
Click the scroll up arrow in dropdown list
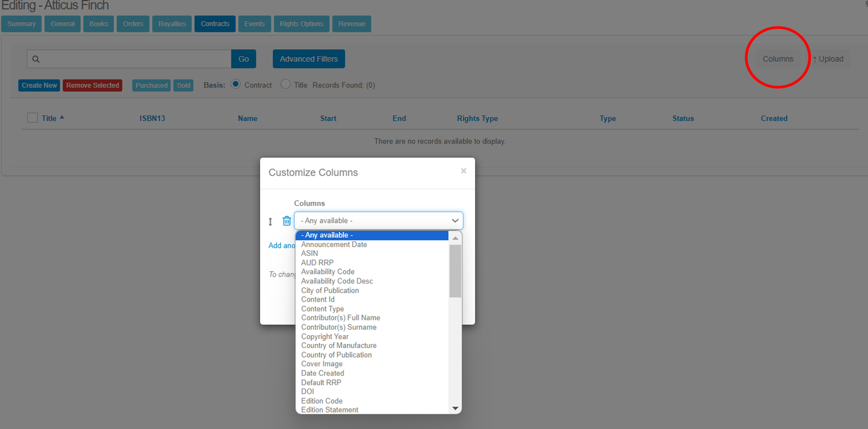point(455,238)
